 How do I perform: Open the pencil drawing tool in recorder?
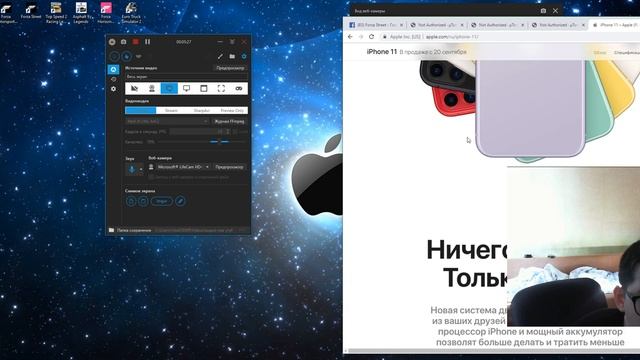coord(220,56)
